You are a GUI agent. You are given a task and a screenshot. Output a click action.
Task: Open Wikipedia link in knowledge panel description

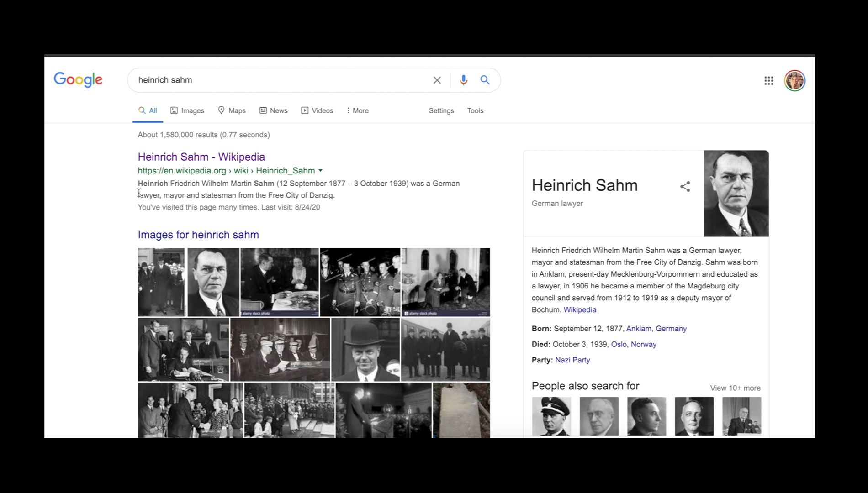(x=580, y=309)
